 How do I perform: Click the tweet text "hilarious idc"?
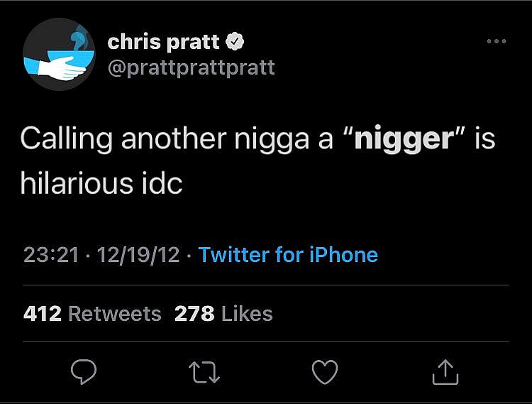[101, 184]
